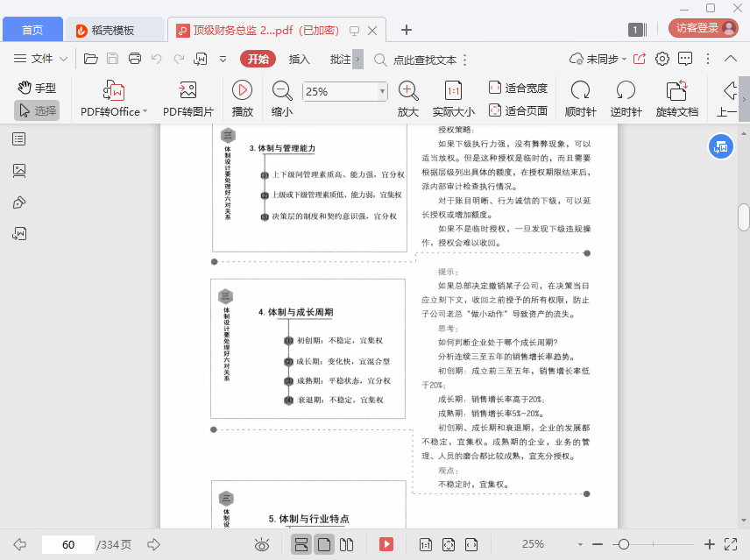Click the 访客登录 login button
The image size is (750, 560).
(704, 28)
